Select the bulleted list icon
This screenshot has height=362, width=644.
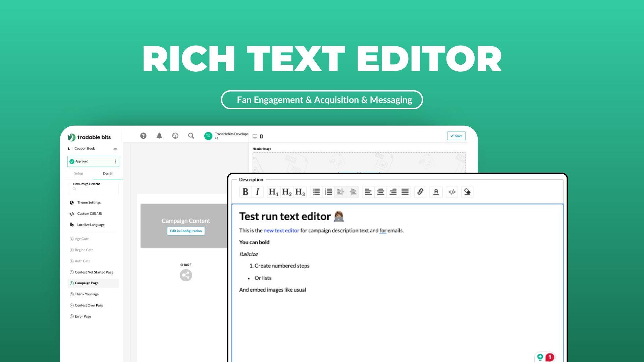pyautogui.click(x=316, y=192)
